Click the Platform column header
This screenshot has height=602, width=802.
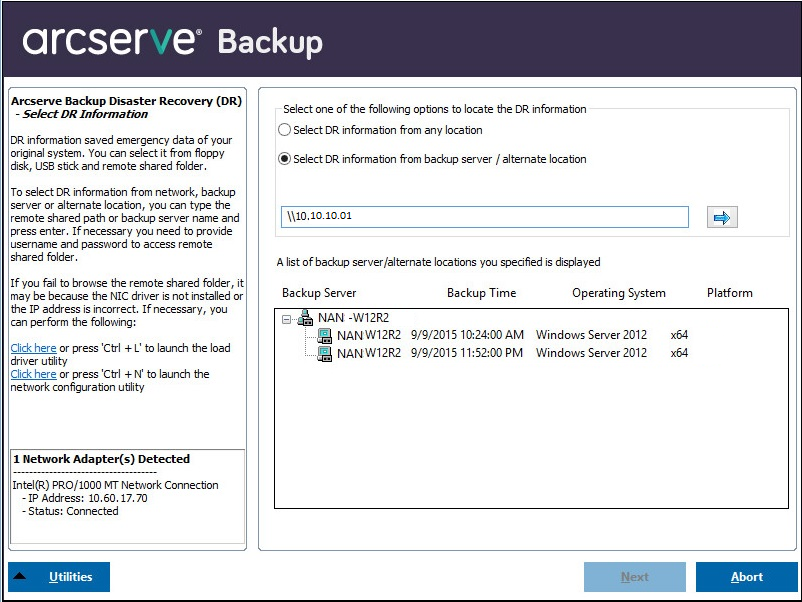point(729,293)
